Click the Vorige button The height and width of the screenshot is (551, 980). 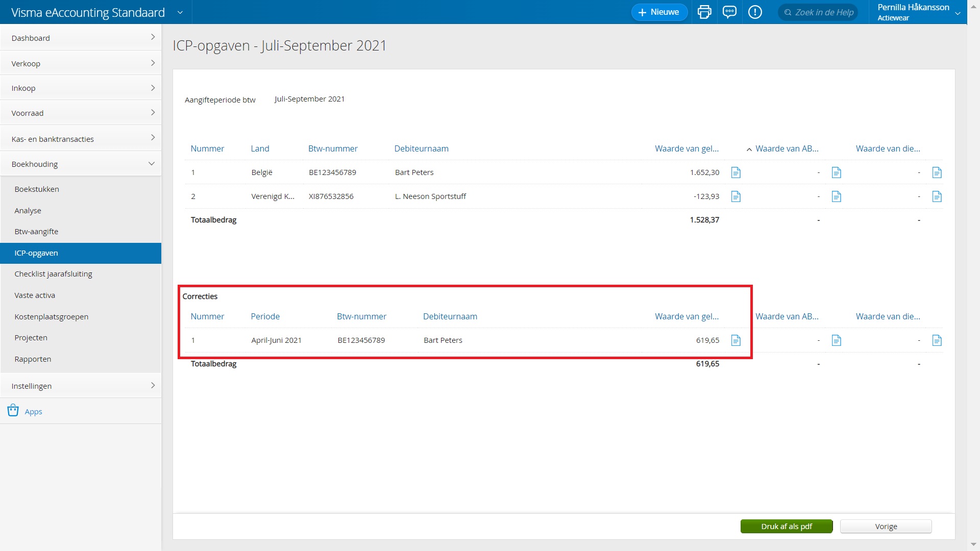pos(886,527)
